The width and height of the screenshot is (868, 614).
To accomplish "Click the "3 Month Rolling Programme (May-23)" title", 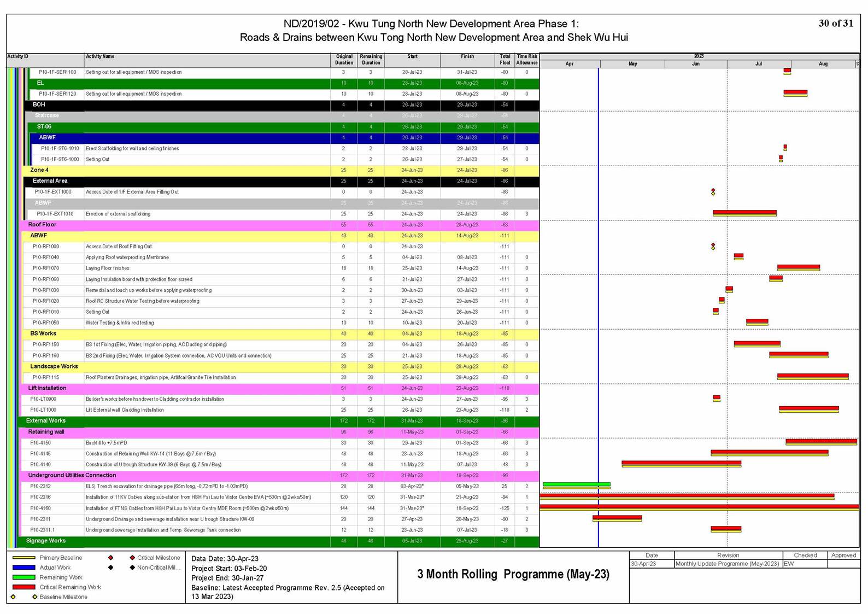I will [x=513, y=574].
